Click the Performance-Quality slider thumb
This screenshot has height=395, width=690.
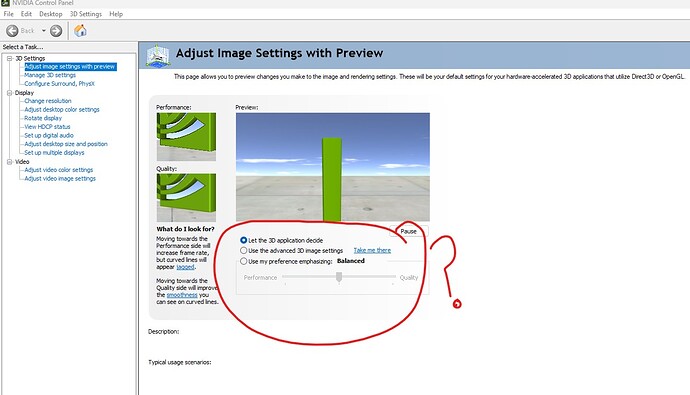pyautogui.click(x=339, y=277)
